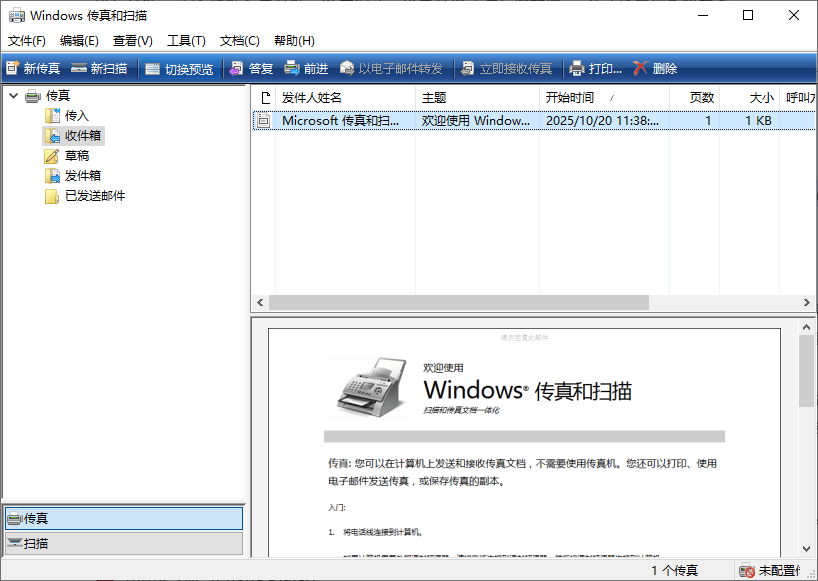Screen dimensions: 818x581
Task: Open the 发件箱 outbox folder
Action: coord(82,175)
